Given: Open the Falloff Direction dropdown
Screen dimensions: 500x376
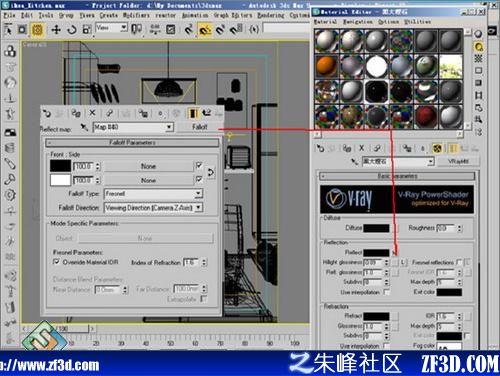Looking at the screenshot, I should point(154,208).
